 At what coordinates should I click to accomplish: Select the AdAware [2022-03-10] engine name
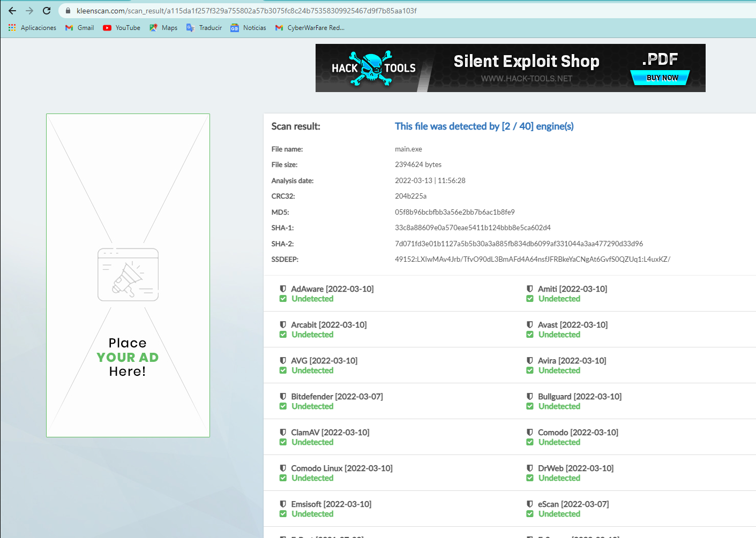click(332, 289)
